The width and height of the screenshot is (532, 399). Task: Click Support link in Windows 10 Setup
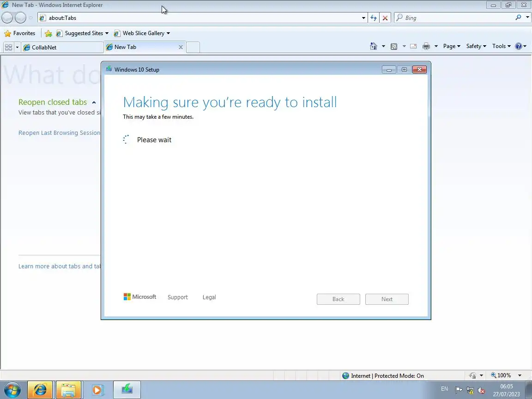[x=177, y=297]
